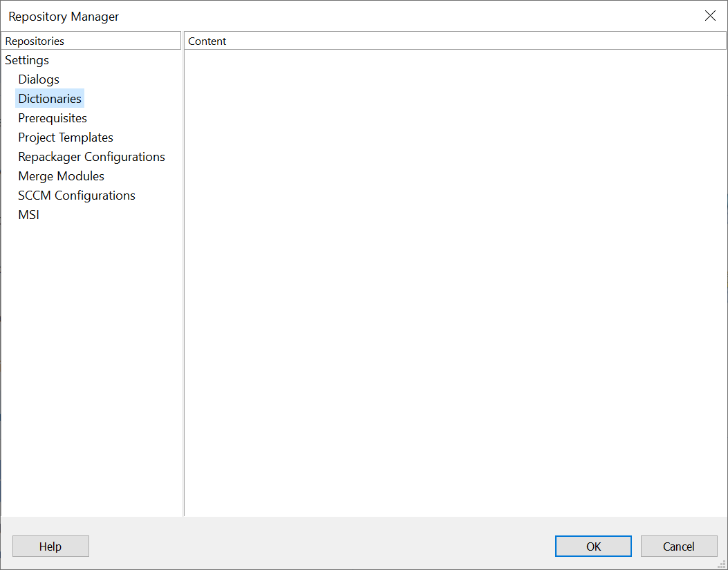Click the splitter between Repositories and Content

(183, 276)
